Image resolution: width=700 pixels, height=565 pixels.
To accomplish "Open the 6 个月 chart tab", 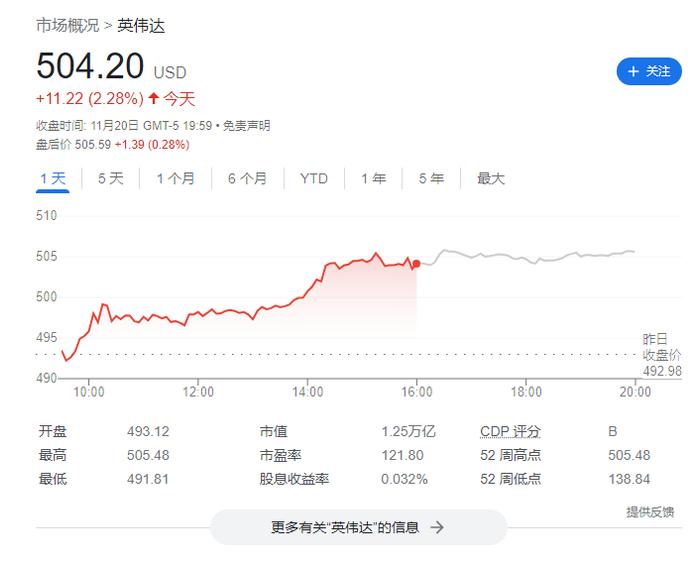I will 247,179.
